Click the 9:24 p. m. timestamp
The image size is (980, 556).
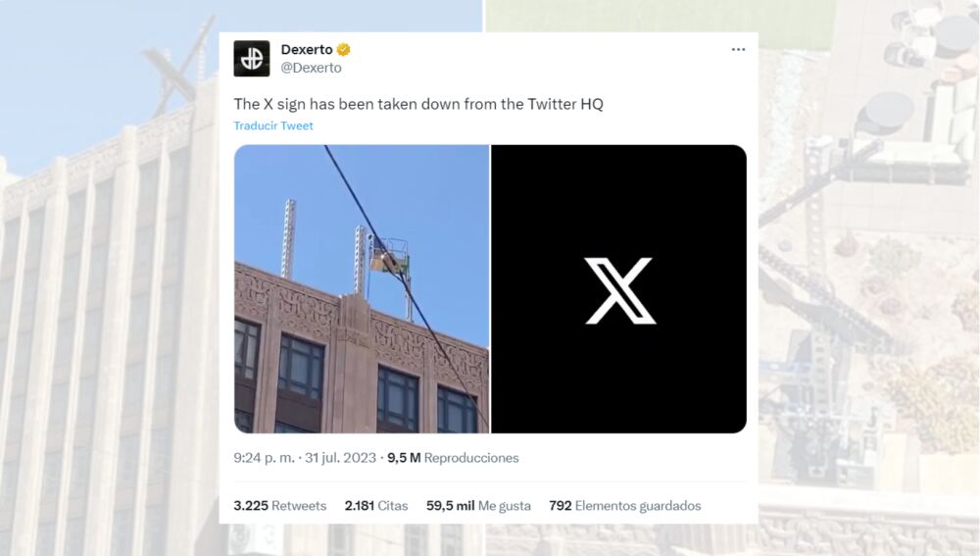click(264, 458)
